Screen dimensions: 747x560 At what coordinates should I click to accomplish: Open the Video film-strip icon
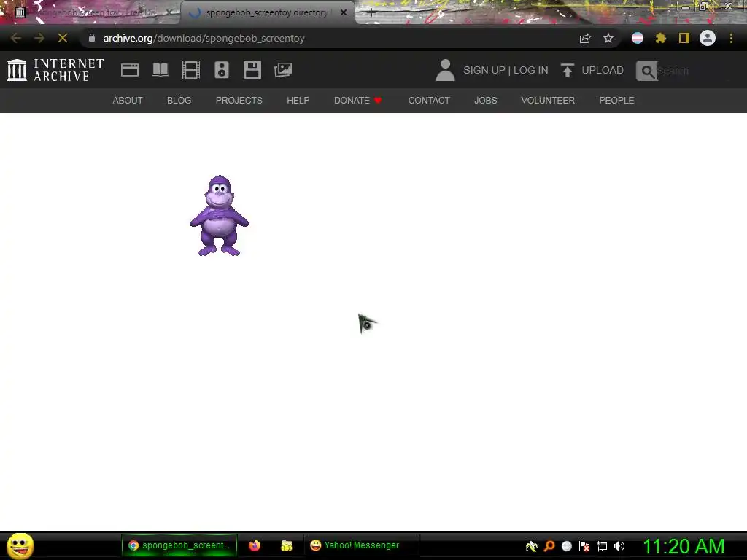point(191,70)
